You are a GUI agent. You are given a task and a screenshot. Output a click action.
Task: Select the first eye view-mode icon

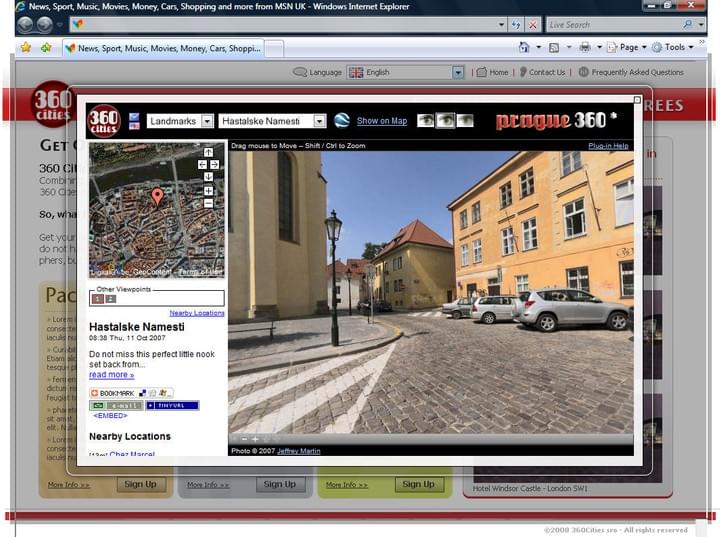(x=426, y=121)
